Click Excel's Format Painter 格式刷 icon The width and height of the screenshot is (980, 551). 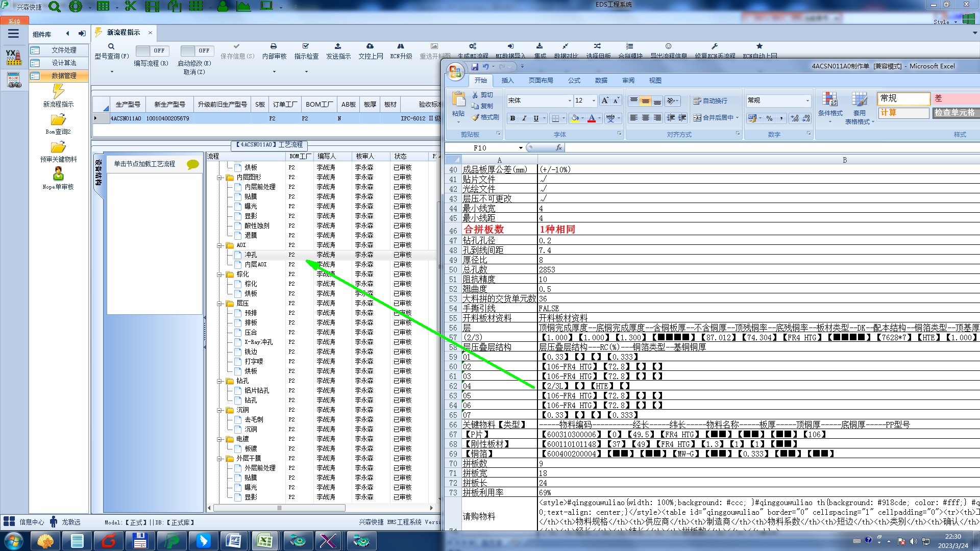pyautogui.click(x=475, y=117)
